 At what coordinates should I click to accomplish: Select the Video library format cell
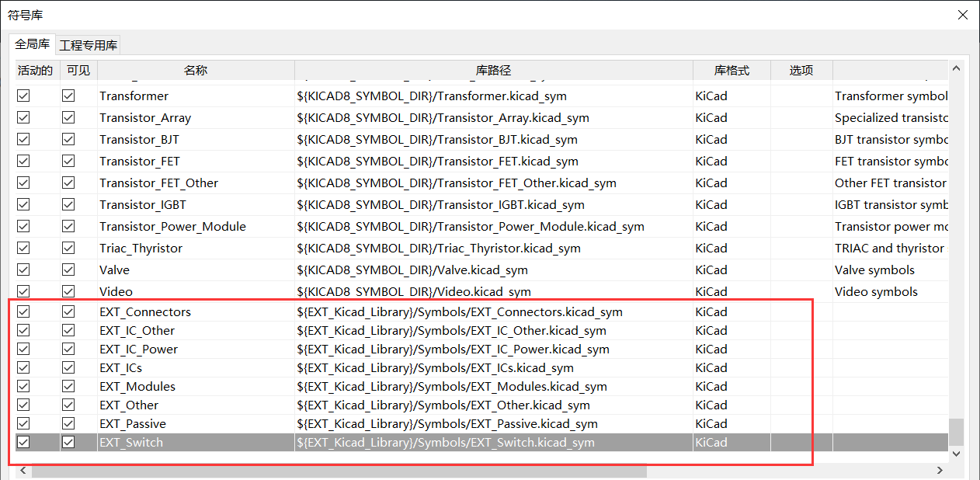click(x=711, y=292)
